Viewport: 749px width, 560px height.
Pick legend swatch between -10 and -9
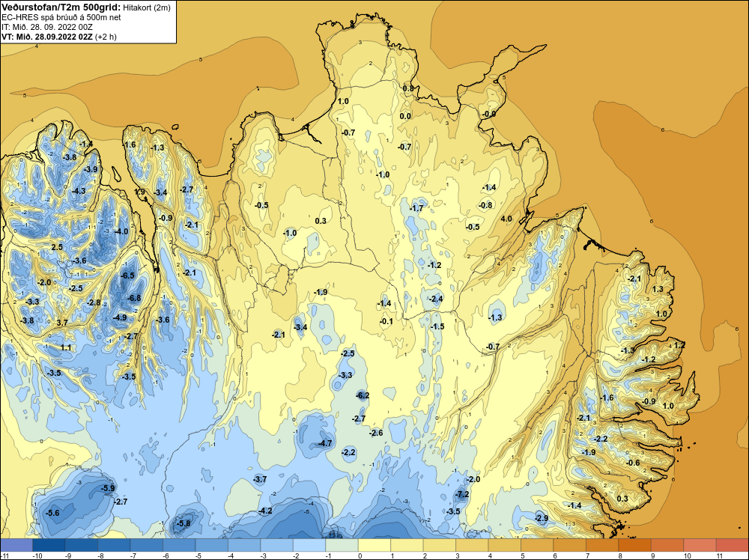[x=49, y=545]
